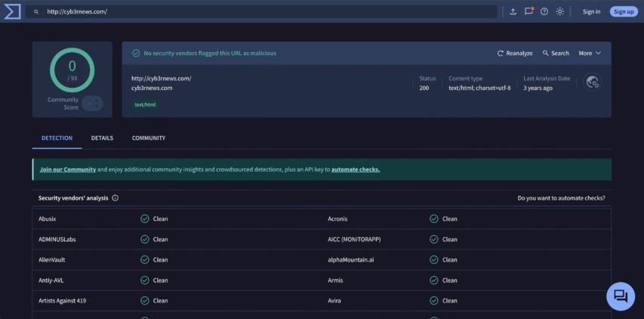Screen dimensions: 644x319
Task: Click the Avira vendor name
Action: (x=334, y=302)
